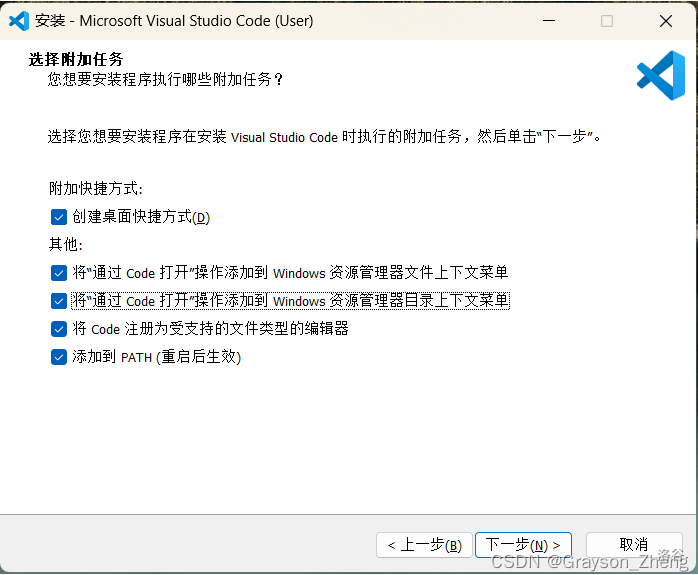Cancel installation with 取消 button
The image size is (698, 575).
coord(634,544)
